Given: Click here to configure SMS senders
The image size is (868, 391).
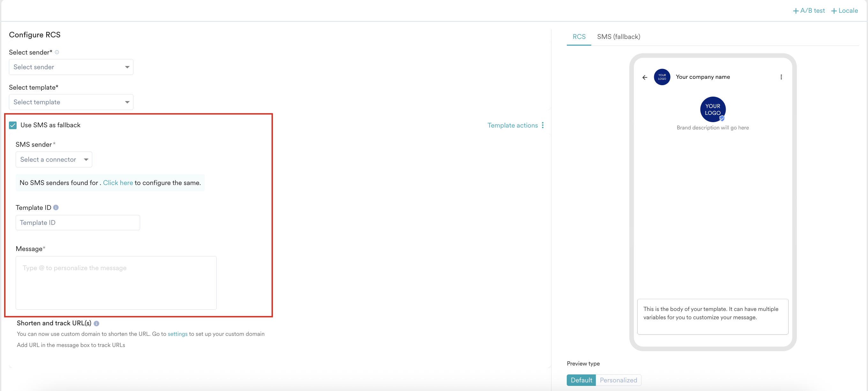Looking at the screenshot, I should [x=118, y=182].
